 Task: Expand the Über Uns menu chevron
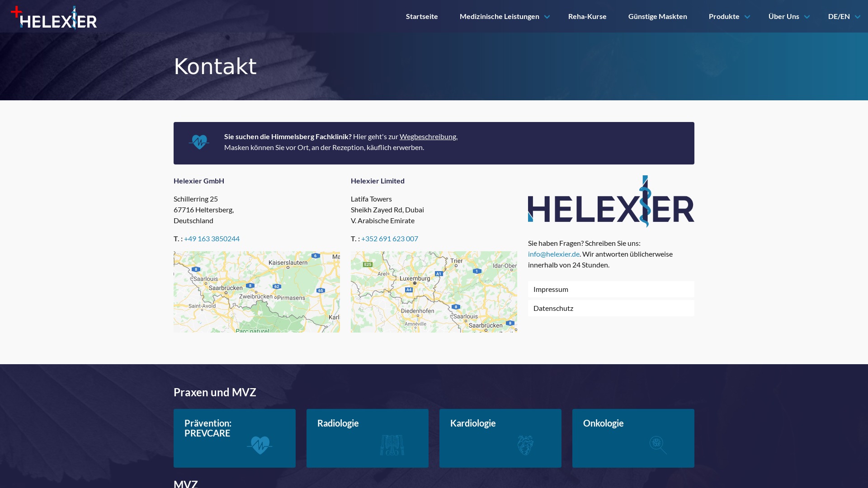[807, 17]
